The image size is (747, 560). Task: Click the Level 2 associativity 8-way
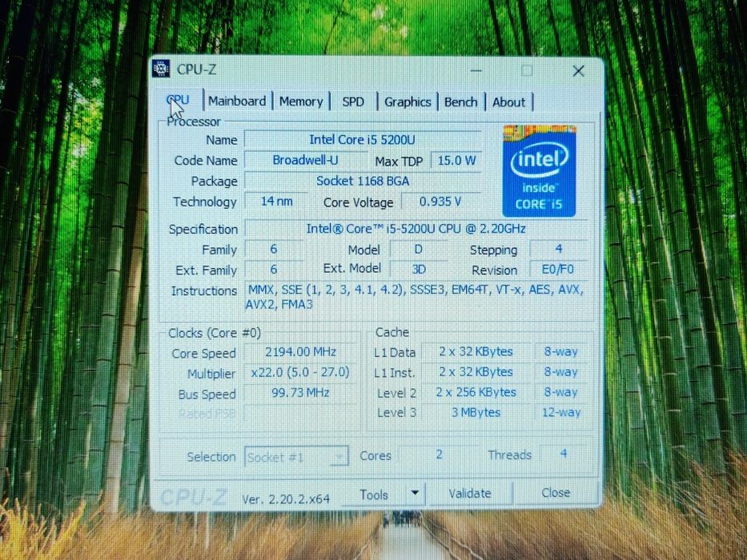tap(561, 392)
